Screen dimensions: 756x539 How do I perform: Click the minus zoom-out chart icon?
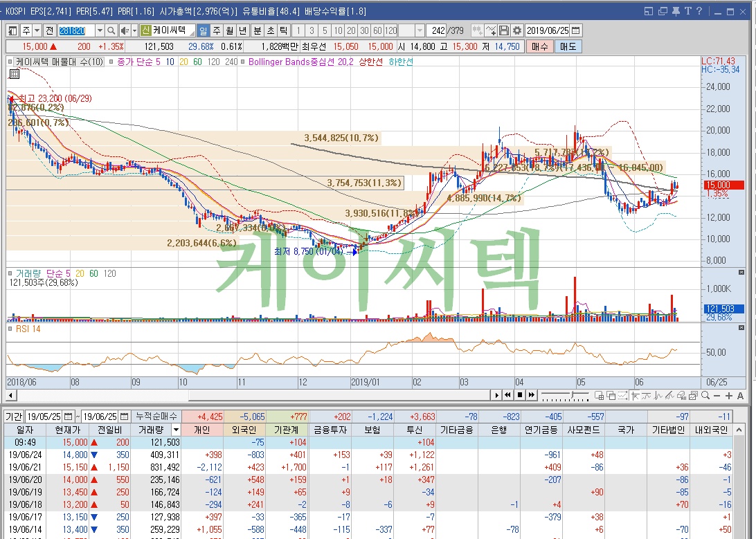pyautogui.click(x=717, y=396)
